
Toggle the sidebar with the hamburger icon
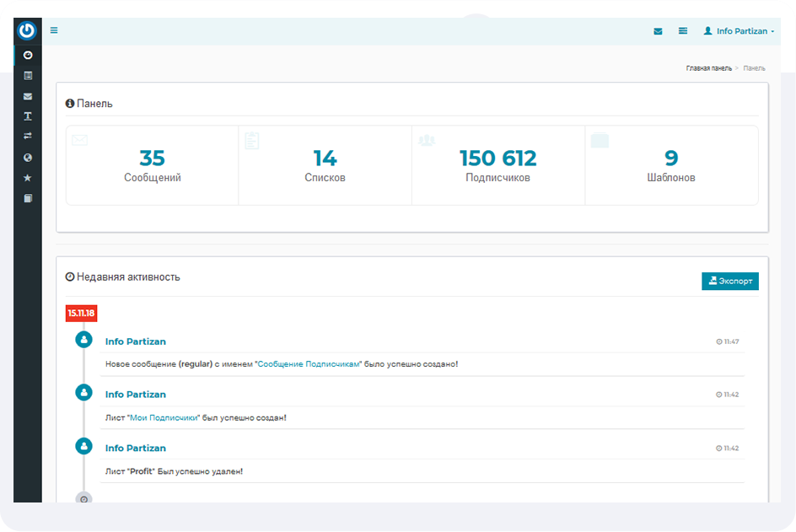(54, 30)
